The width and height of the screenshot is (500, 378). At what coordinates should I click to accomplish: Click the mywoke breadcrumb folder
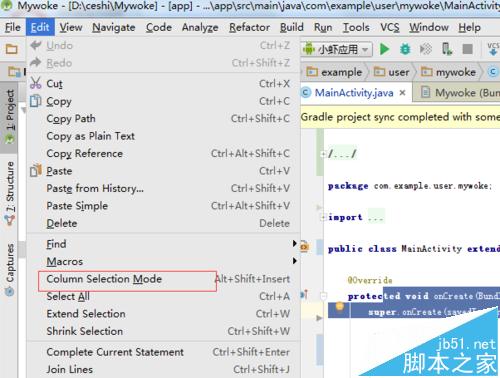(448, 72)
